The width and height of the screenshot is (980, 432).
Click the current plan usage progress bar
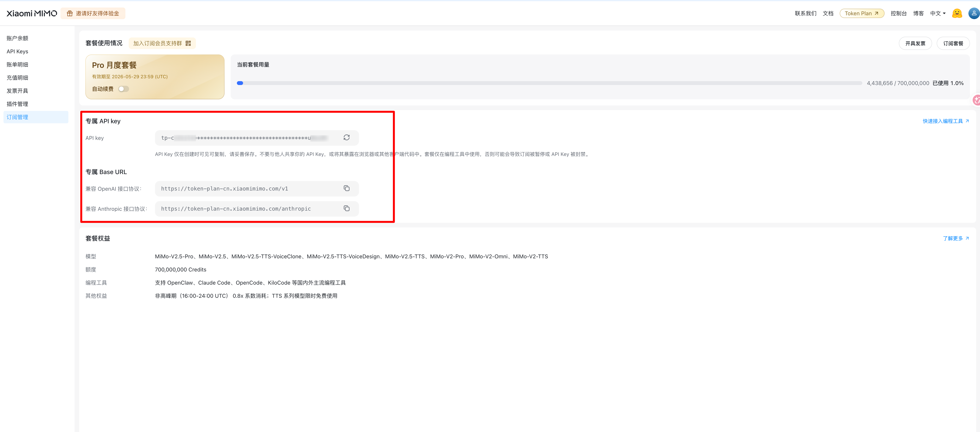coord(549,83)
